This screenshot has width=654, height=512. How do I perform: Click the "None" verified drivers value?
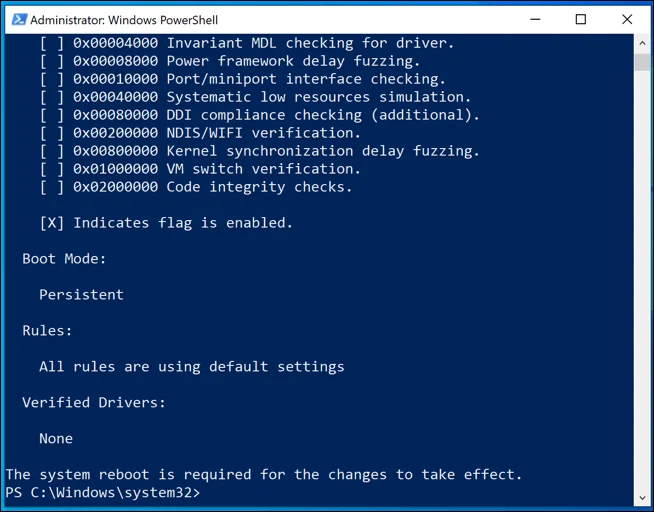[x=56, y=439]
